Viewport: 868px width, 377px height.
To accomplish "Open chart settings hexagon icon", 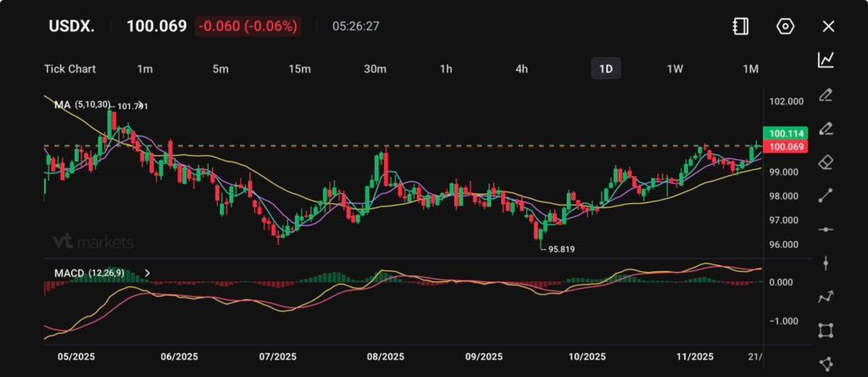I will coord(785,26).
